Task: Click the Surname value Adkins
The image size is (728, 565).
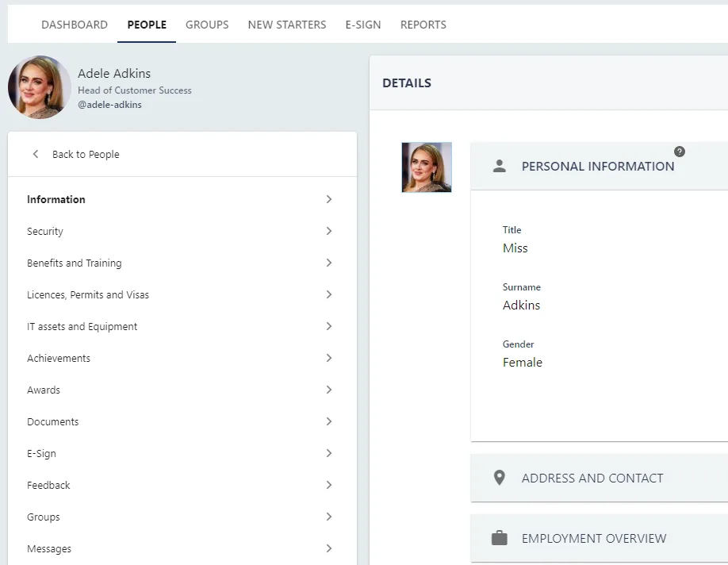Action: point(521,306)
